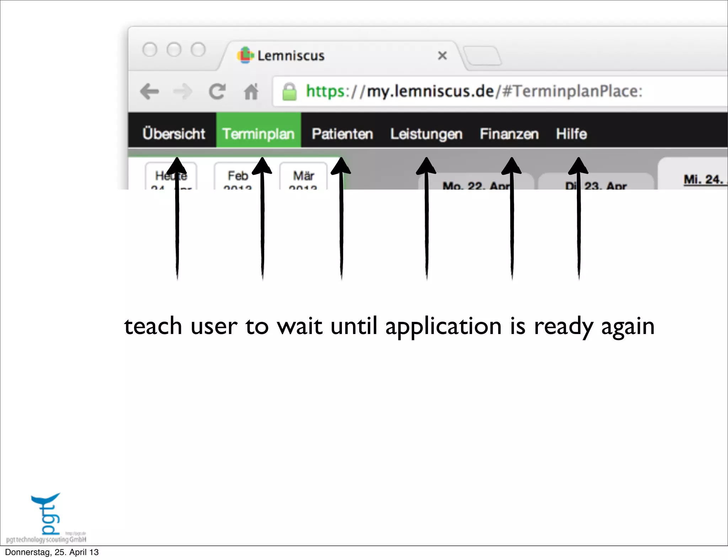This screenshot has height=560, width=728.
Task: Click the window zoom button
Action: [198, 49]
